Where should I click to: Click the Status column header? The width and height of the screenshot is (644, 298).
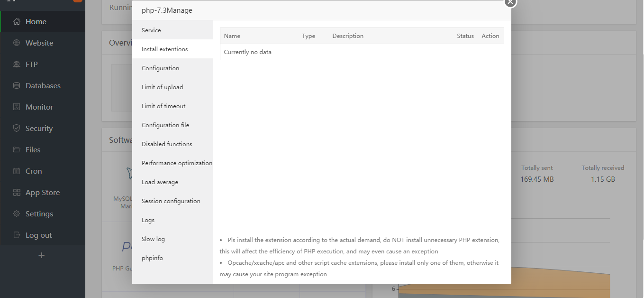coord(465,36)
